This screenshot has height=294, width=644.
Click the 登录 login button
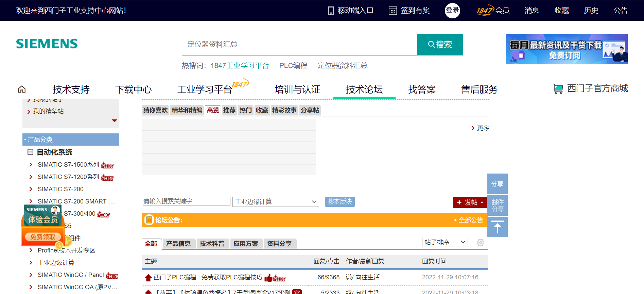(452, 11)
